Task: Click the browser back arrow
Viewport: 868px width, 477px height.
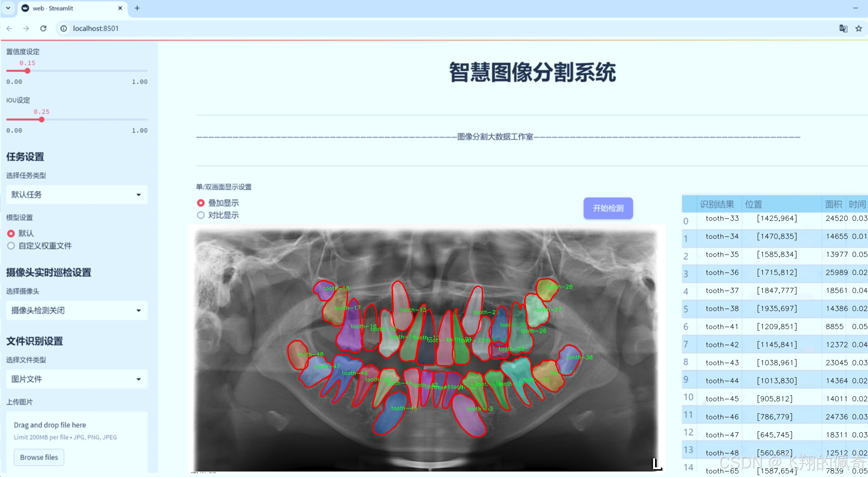Action: pos(9,28)
